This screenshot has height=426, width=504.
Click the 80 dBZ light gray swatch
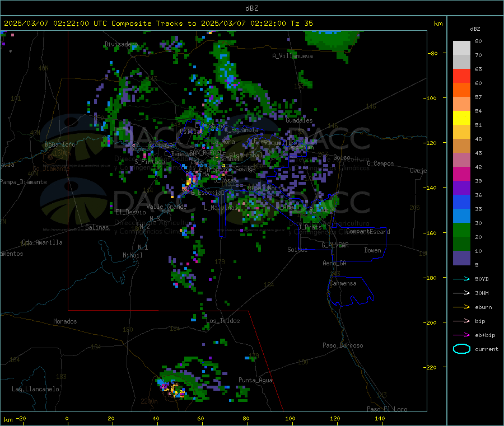461,48
